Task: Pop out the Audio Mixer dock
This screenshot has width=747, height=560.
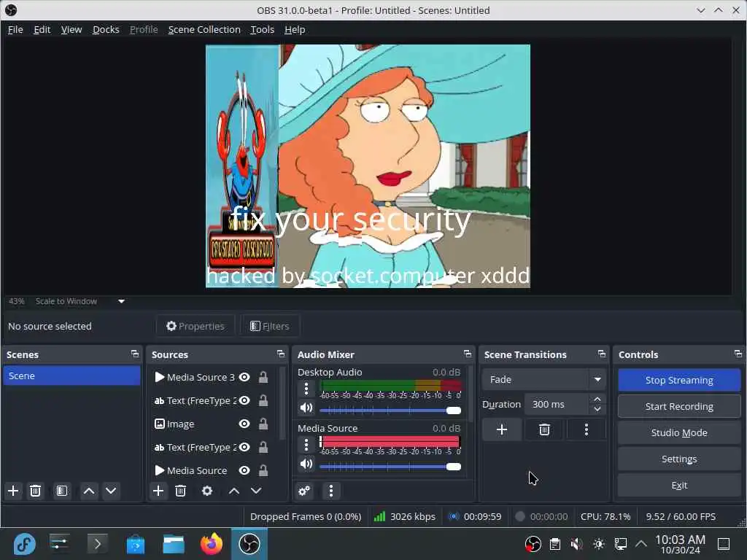Action: tap(468, 354)
